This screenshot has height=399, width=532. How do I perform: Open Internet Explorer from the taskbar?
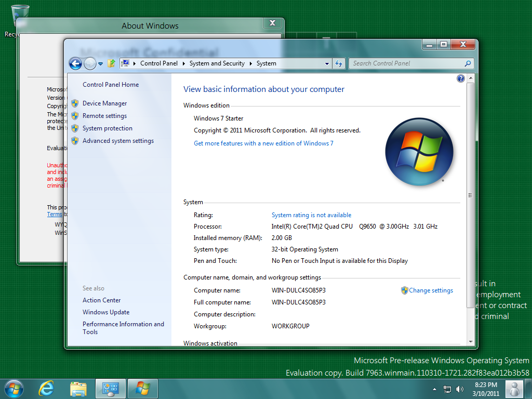[x=47, y=388]
